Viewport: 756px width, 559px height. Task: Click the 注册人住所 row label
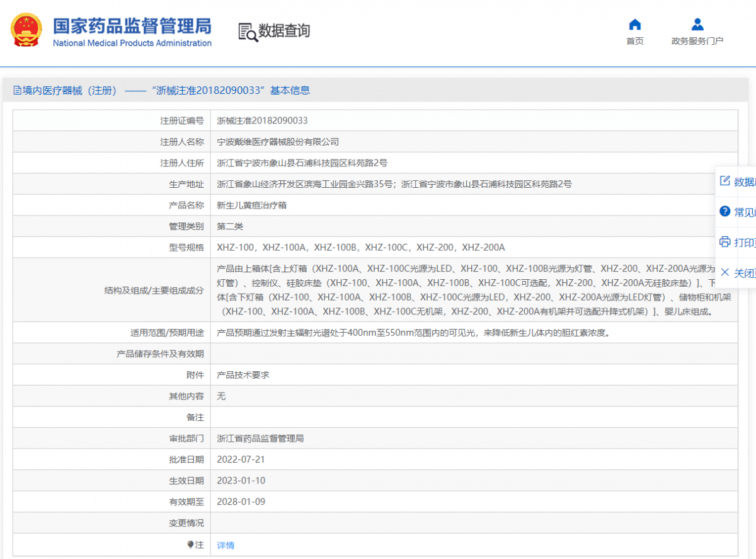[182, 163]
